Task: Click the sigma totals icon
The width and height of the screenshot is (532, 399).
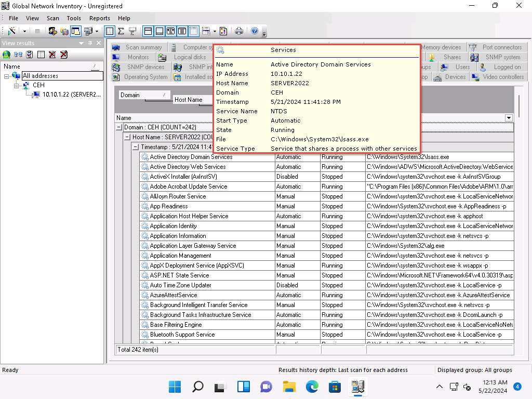Action: [x=121, y=31]
